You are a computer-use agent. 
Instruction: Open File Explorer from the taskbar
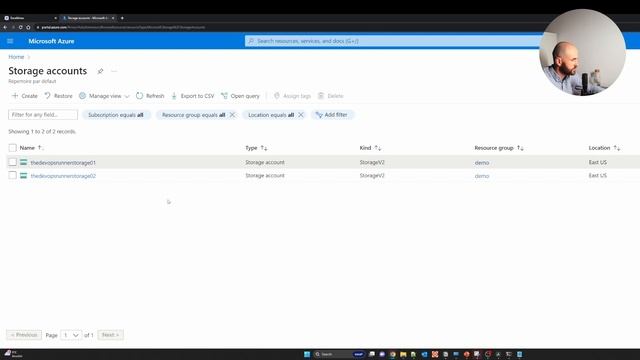tap(403, 354)
